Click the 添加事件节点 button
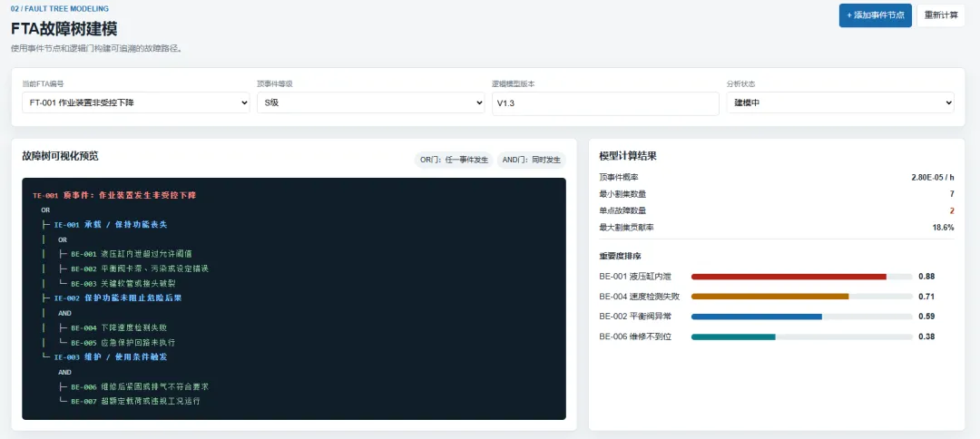This screenshot has height=439, width=980. coord(875,15)
